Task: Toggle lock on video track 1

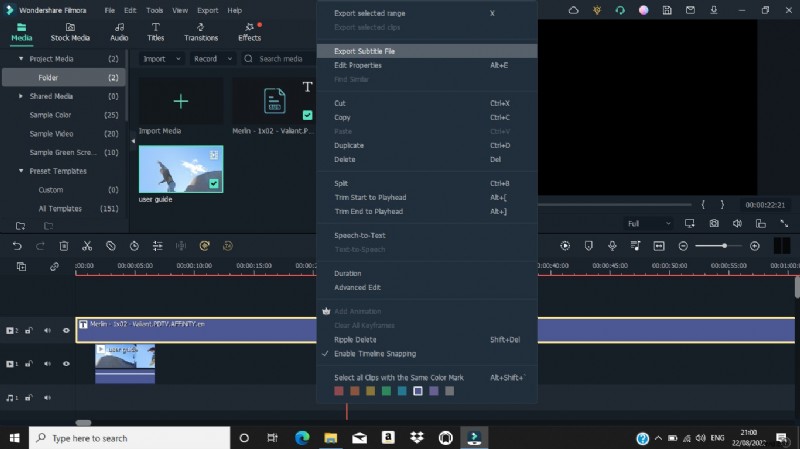Action: point(28,363)
